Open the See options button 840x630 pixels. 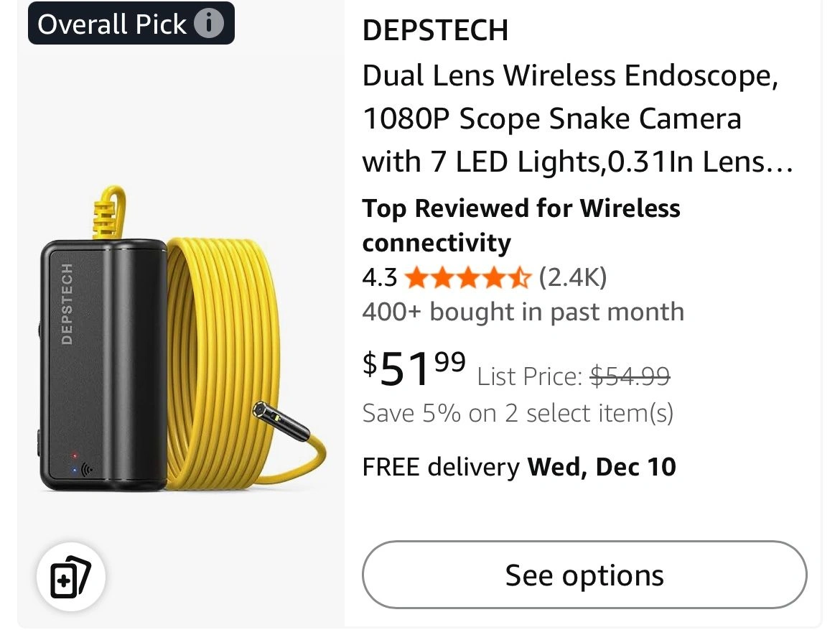(x=584, y=575)
